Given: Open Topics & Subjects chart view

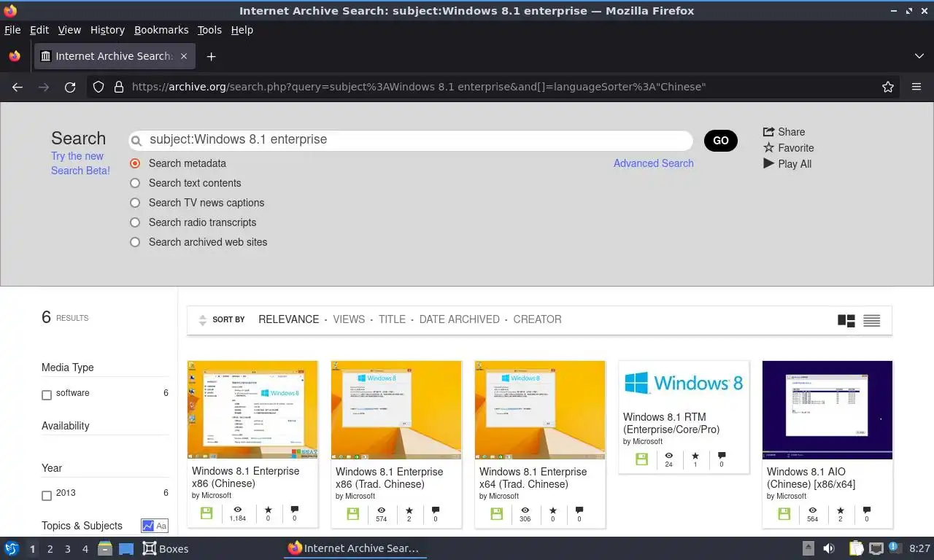Looking at the screenshot, I should (148, 526).
